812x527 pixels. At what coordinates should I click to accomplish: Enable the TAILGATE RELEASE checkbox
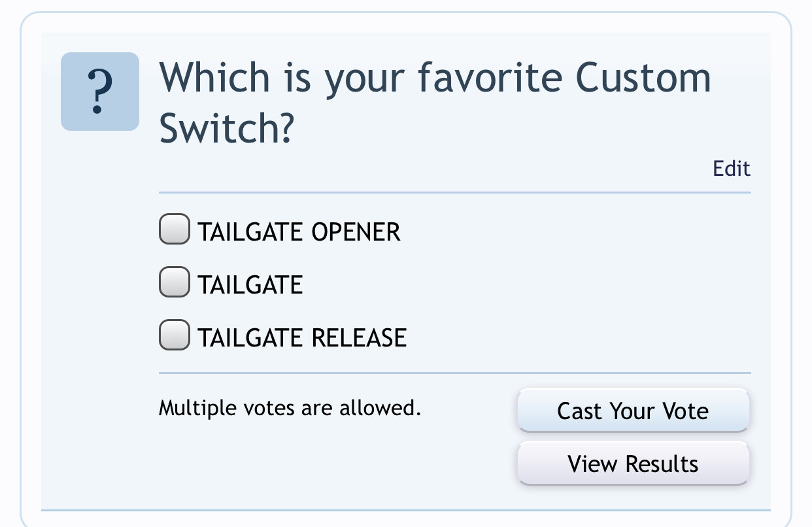tap(175, 335)
